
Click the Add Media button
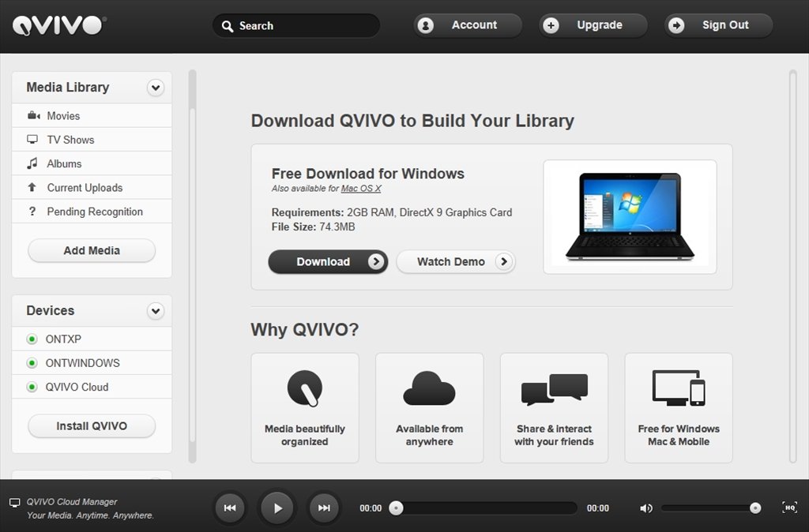pos(92,250)
